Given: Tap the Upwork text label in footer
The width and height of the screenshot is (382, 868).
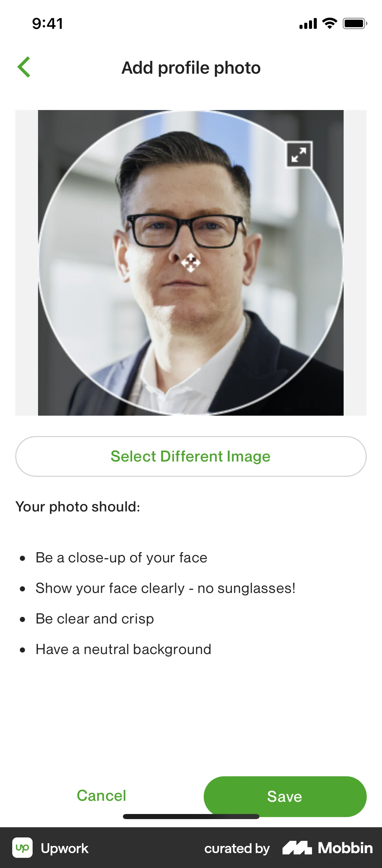Looking at the screenshot, I should tap(65, 848).
